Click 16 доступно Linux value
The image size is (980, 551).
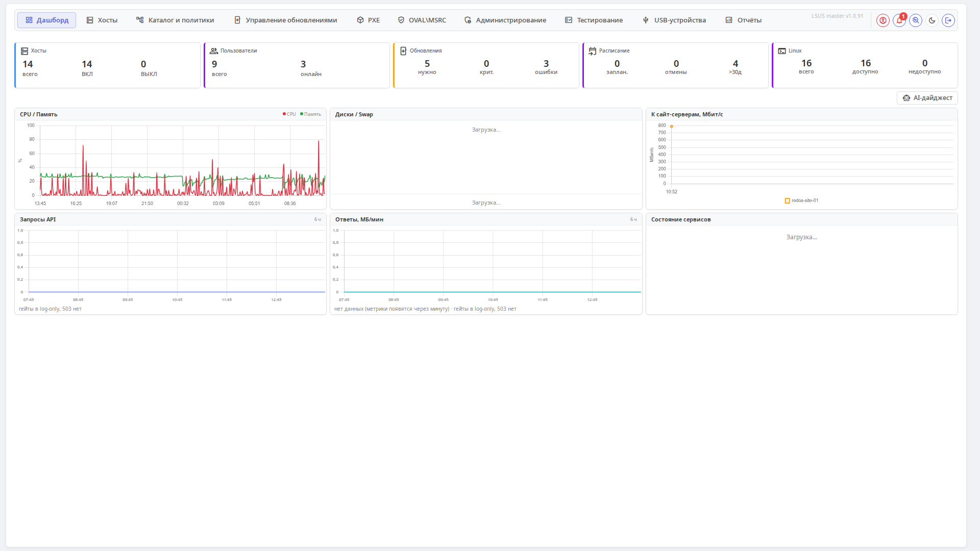pyautogui.click(x=866, y=66)
